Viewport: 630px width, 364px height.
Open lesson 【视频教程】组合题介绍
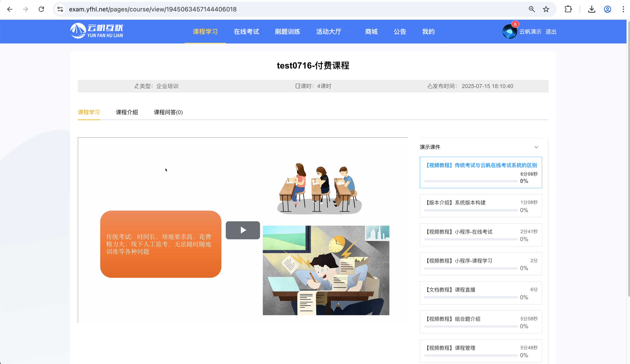click(x=481, y=322)
